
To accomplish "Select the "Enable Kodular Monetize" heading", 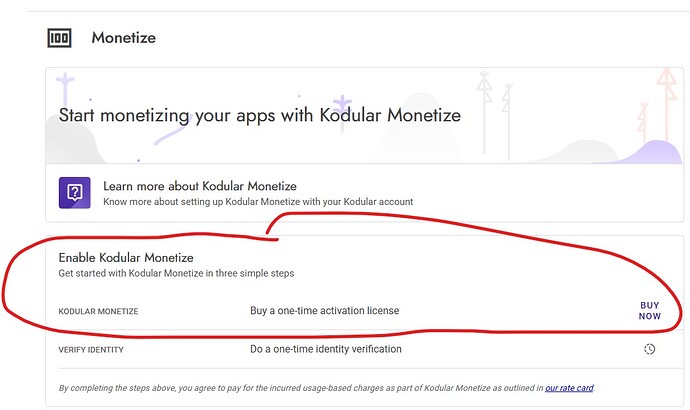I will pos(125,257).
